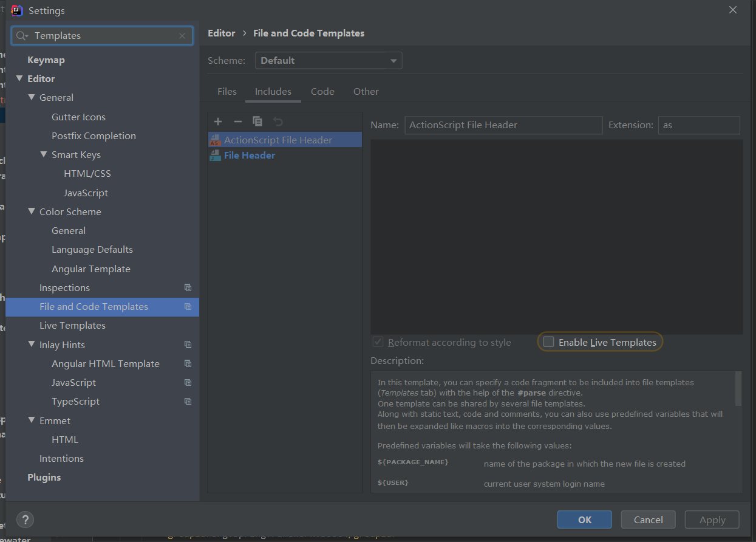Collapse the Smart Keys node arrow
The height and width of the screenshot is (542, 756).
coord(44,154)
